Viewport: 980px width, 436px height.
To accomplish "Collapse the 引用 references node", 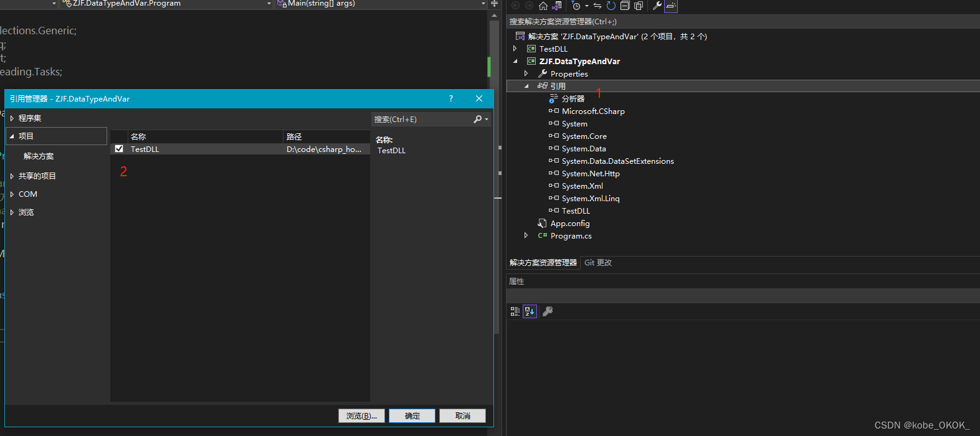I will [x=526, y=86].
